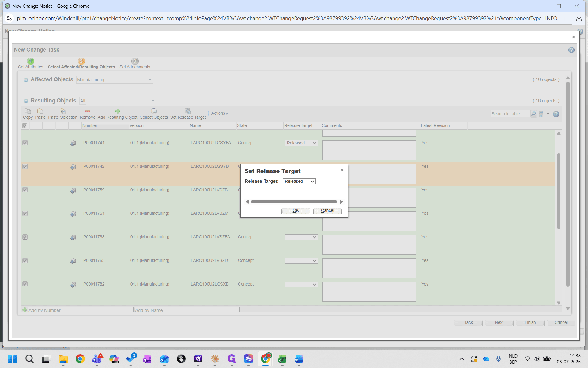Open Excel from the taskbar
The width and height of the screenshot is (588, 368).
pos(282,359)
